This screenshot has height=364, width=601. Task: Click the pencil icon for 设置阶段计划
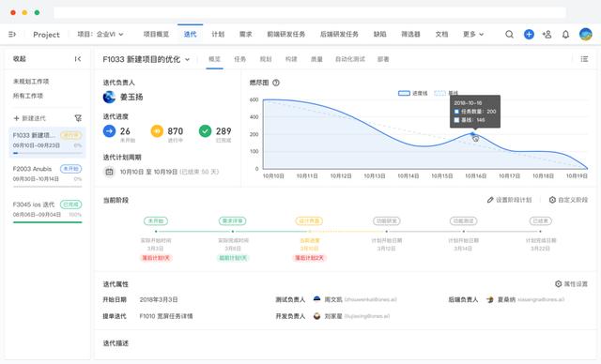(490, 200)
